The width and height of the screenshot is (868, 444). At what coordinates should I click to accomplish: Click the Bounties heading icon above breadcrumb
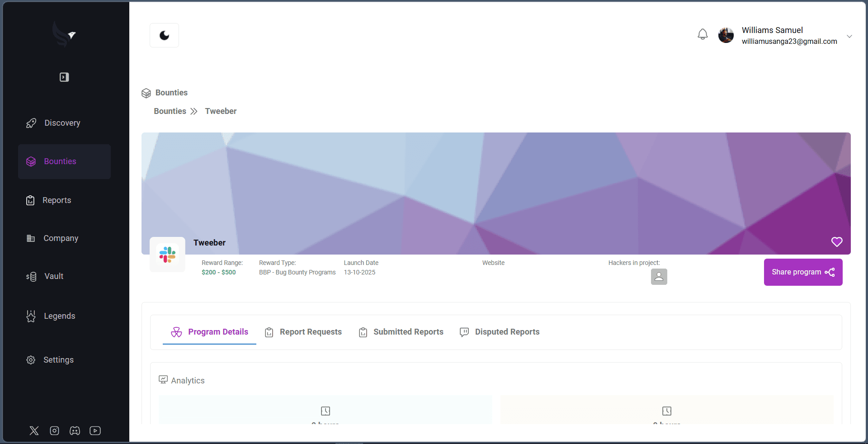pyautogui.click(x=146, y=93)
